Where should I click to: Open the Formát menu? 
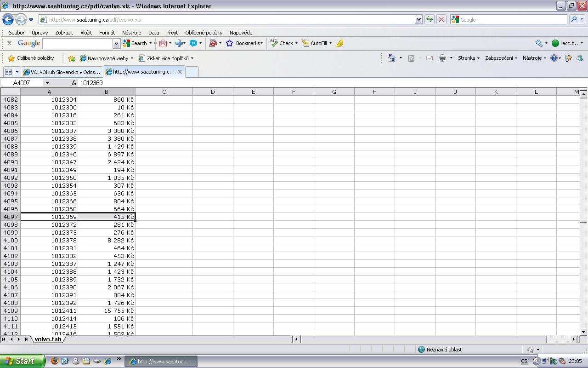pyautogui.click(x=107, y=33)
